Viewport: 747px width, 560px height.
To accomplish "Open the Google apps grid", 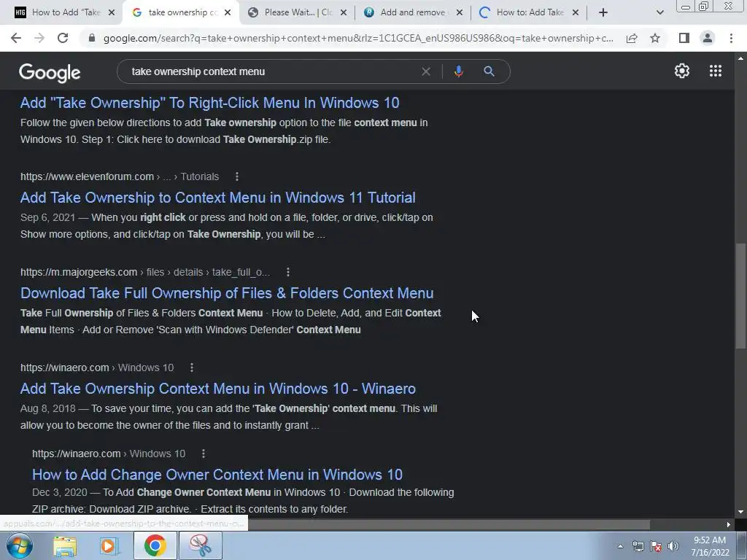I will [716, 71].
